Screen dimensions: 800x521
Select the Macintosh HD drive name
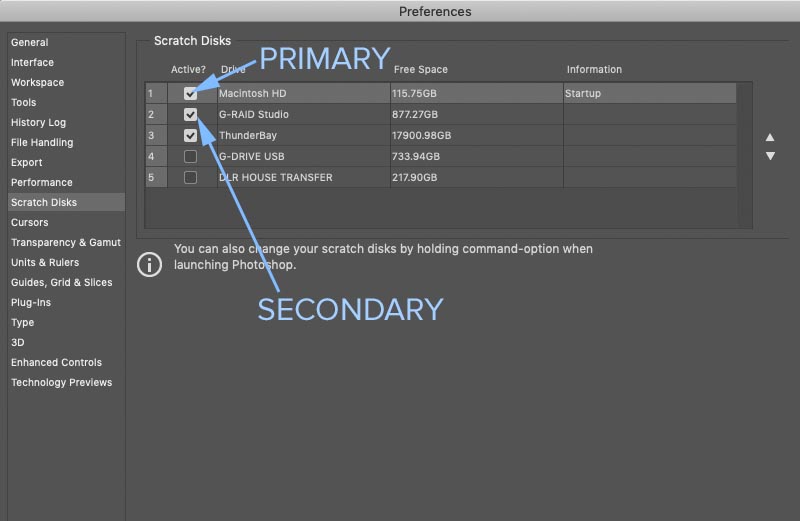tap(253, 93)
